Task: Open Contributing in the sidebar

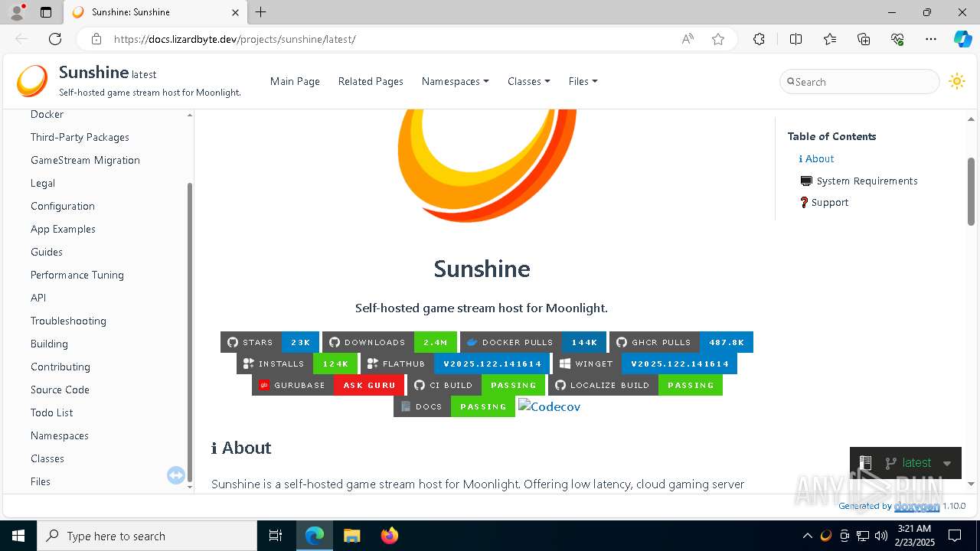Action: [60, 367]
